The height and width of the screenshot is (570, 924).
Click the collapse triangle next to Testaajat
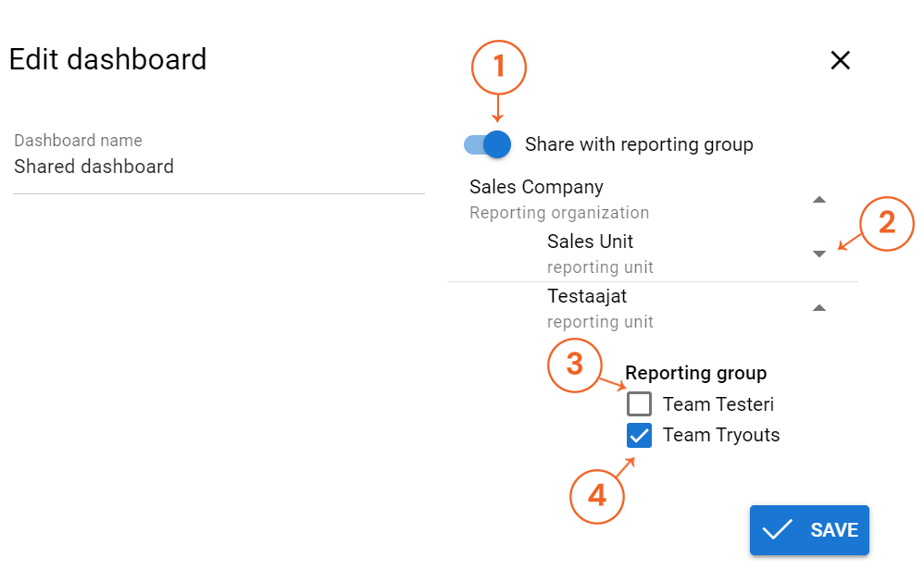[818, 307]
